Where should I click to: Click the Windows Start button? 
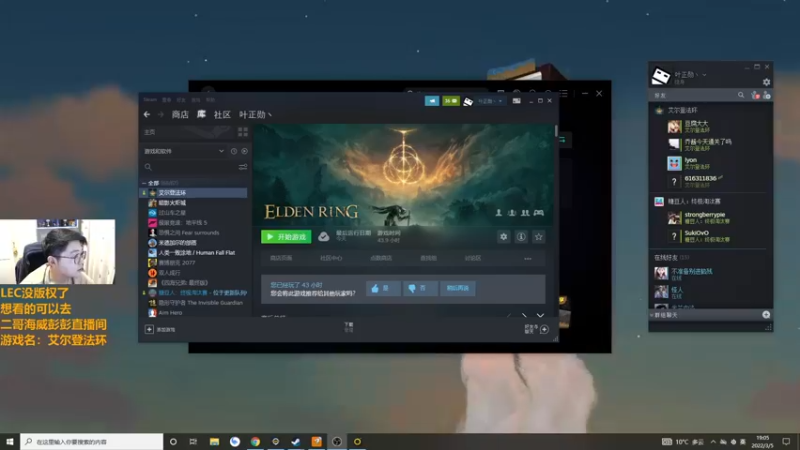tap(10, 441)
